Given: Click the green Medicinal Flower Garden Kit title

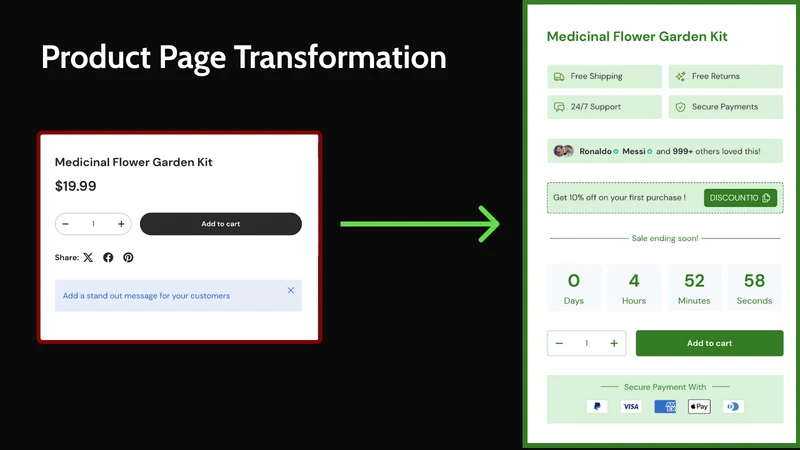Looking at the screenshot, I should [x=637, y=36].
